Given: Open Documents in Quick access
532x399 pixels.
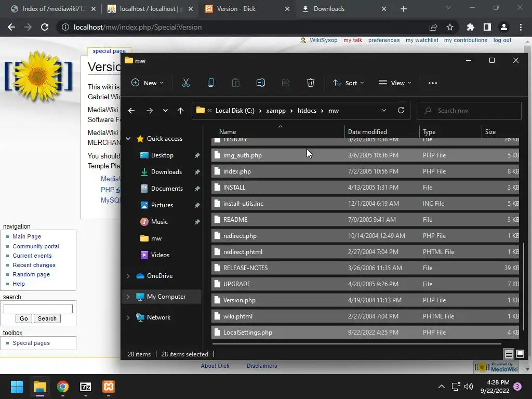Looking at the screenshot, I should [x=167, y=189].
